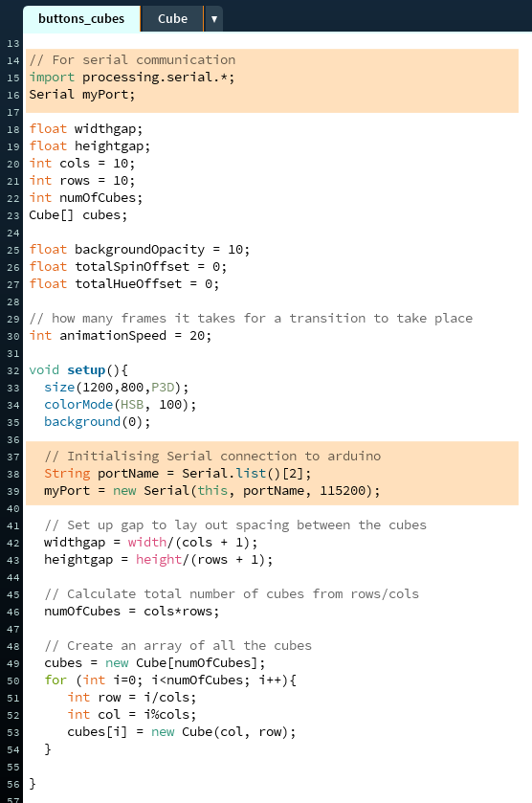This screenshot has height=803, width=532.
Task: Click the 'background(0);' statement
Action: [98, 422]
